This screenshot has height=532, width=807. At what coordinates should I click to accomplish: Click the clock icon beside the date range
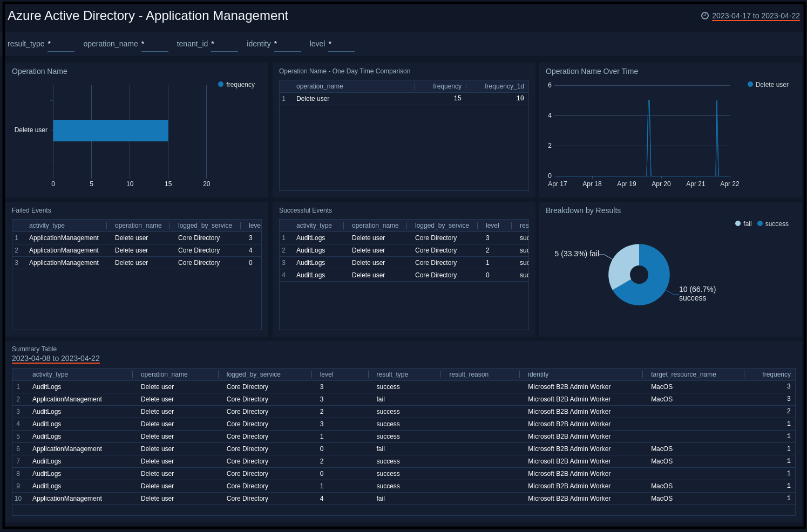[704, 16]
